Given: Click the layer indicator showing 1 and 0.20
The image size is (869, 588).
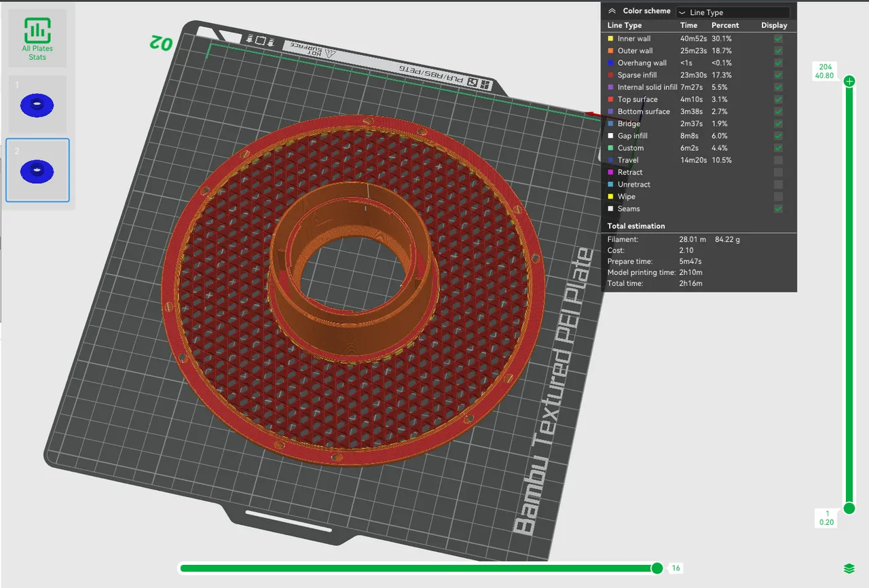Looking at the screenshot, I should [x=826, y=517].
